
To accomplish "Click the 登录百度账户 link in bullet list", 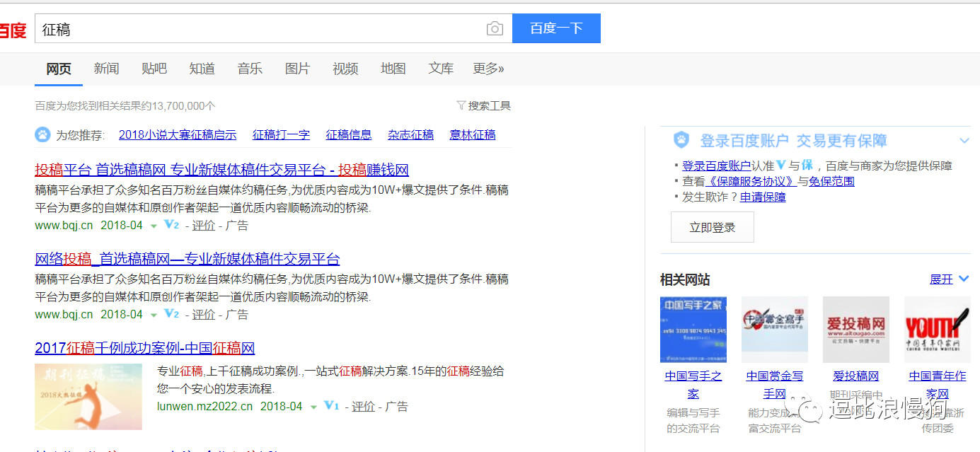I will (716, 166).
